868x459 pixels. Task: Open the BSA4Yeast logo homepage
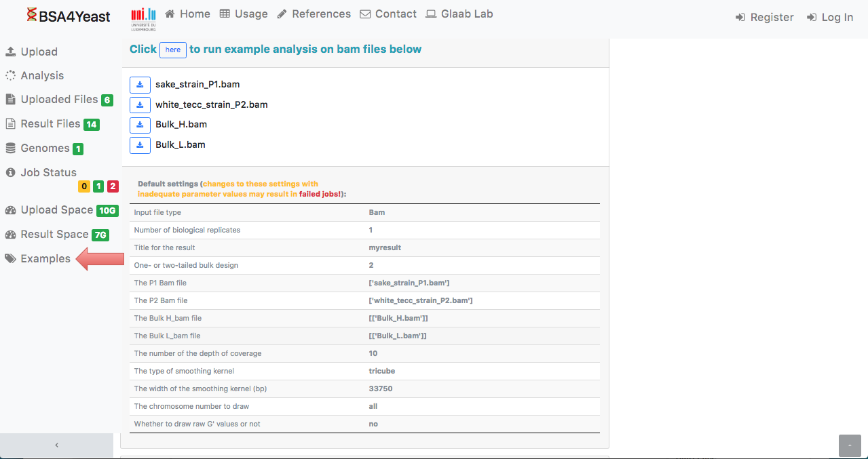pos(68,16)
